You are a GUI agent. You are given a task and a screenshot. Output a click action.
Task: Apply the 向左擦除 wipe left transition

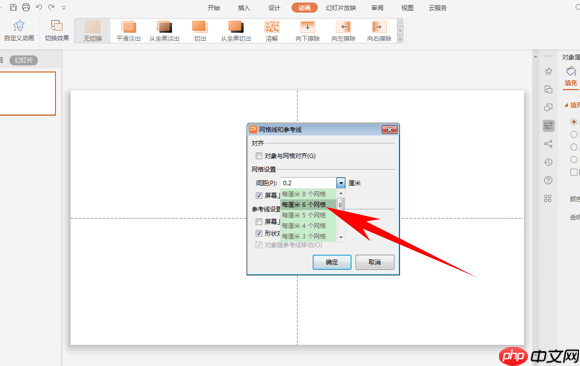click(x=343, y=31)
